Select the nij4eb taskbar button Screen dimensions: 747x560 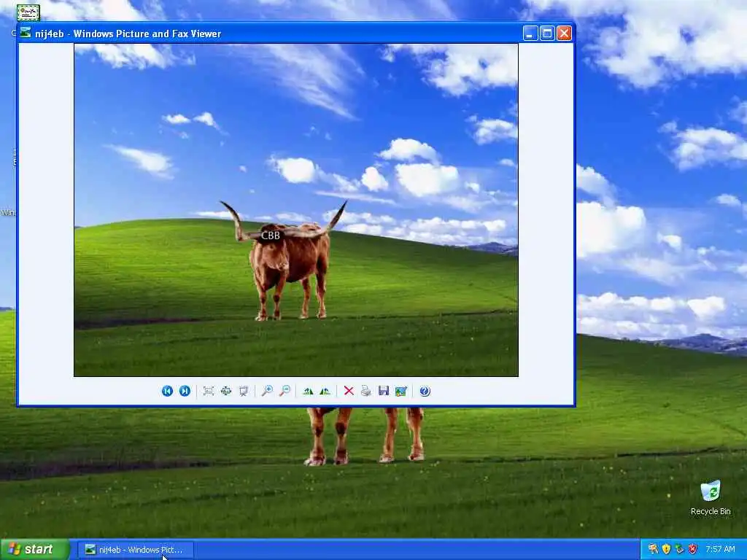tap(136, 550)
